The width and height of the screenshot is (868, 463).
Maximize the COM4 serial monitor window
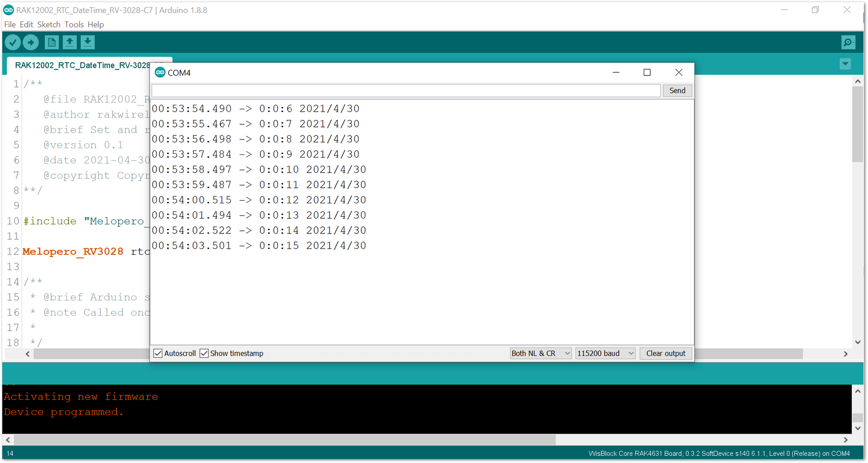tap(647, 72)
